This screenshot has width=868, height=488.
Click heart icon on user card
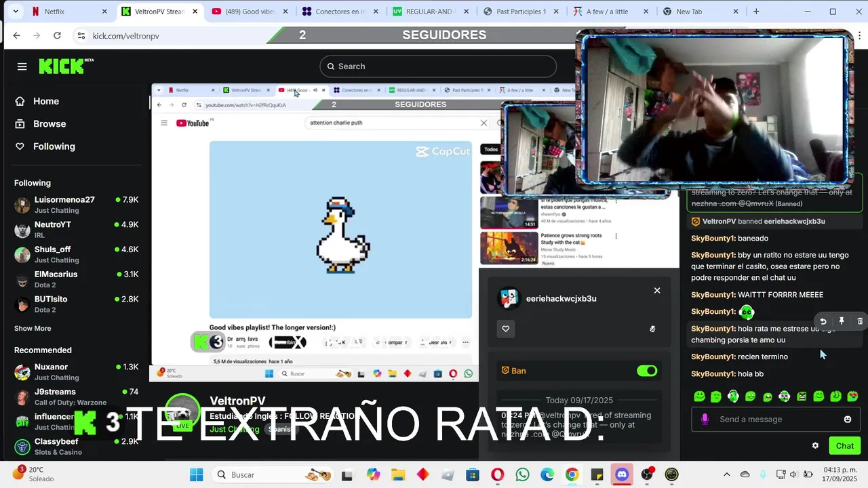tap(505, 329)
